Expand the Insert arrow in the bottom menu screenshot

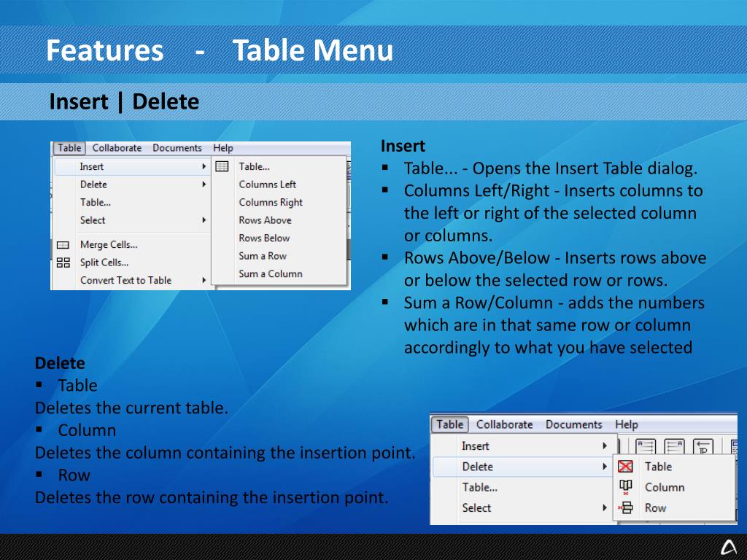pos(605,446)
